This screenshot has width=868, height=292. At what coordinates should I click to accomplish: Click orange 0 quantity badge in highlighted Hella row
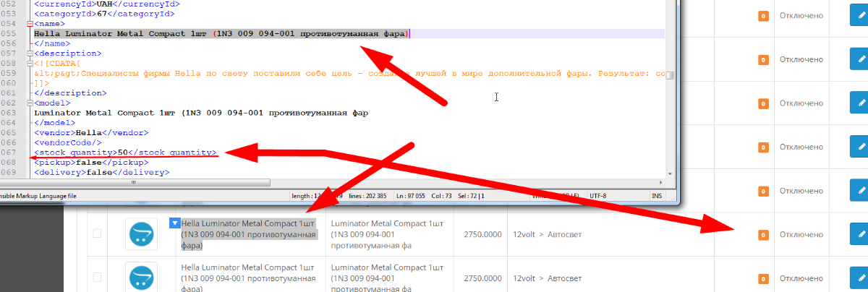[762, 235]
